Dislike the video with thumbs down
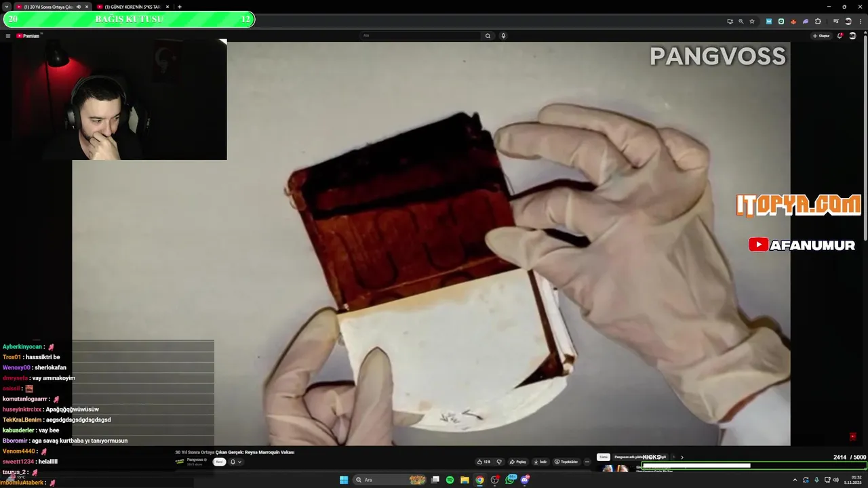 click(499, 462)
